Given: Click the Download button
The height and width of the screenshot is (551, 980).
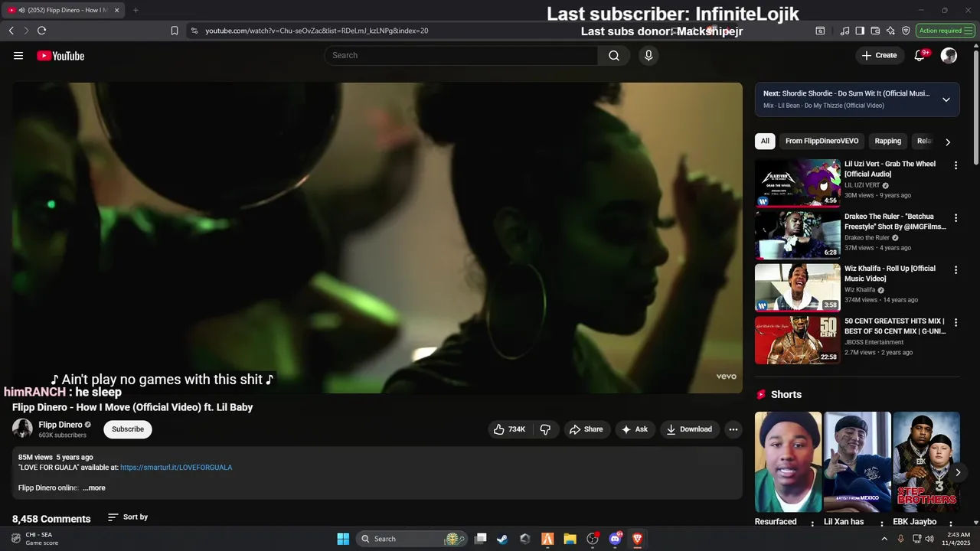Looking at the screenshot, I should click(x=689, y=429).
